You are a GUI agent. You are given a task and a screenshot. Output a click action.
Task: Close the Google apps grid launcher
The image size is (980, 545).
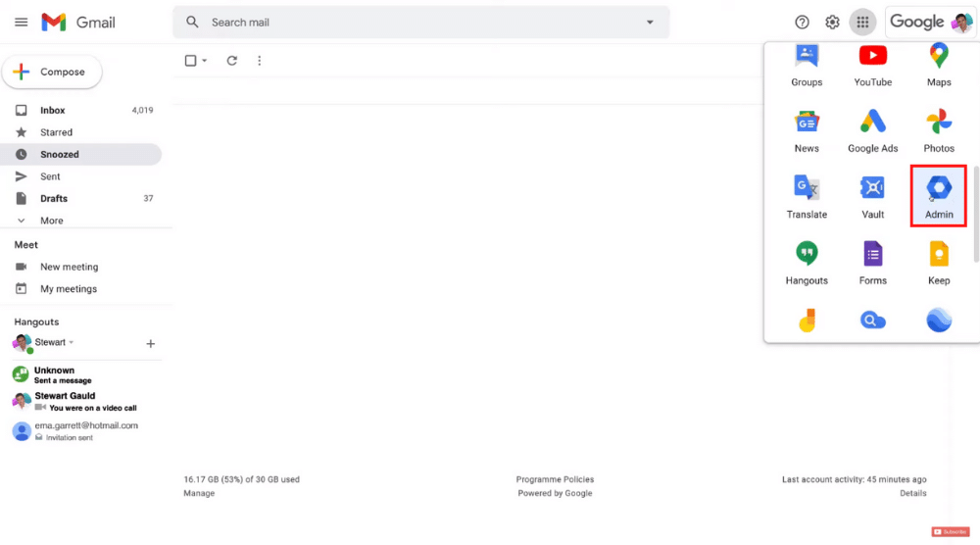[862, 23]
